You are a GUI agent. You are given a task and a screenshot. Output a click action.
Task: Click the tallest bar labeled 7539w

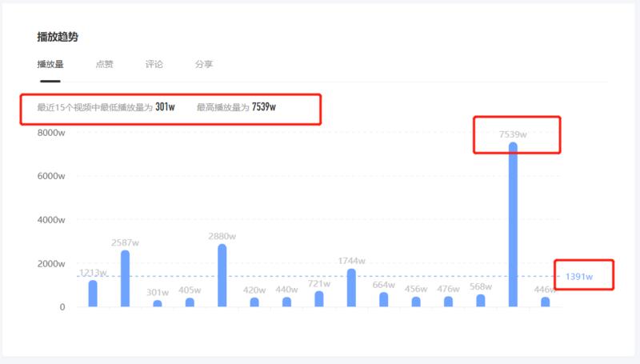tap(513, 224)
